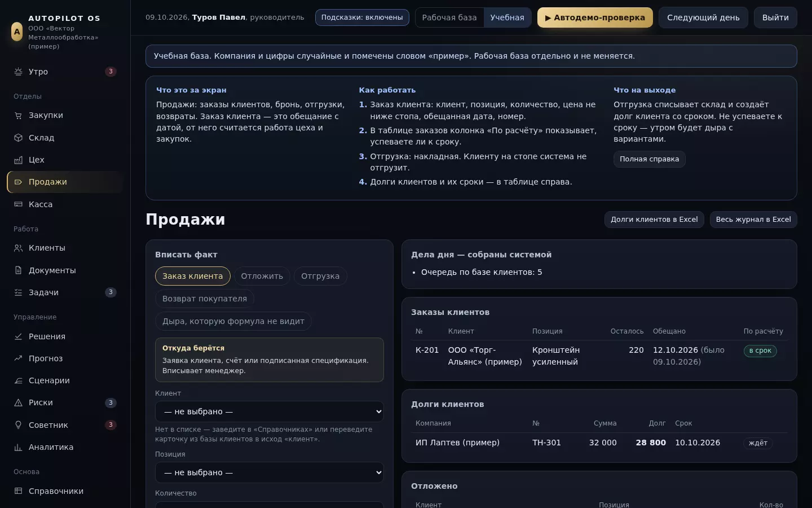Click the Autopilot OS logo avatar
The width and height of the screenshot is (812, 508).
(x=17, y=32)
